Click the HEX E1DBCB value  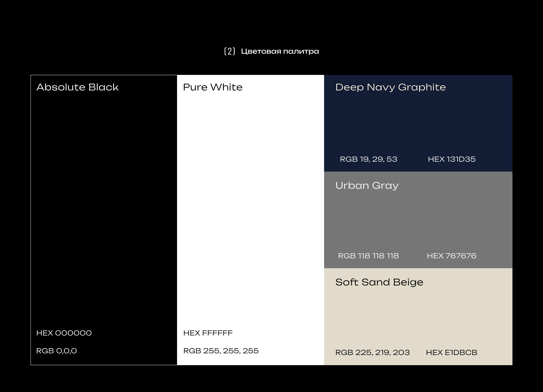point(451,352)
